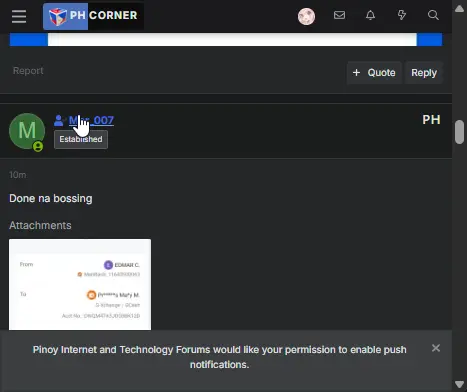467x392 pixels.
Task: Open the username link ending 007
Action: coord(91,120)
